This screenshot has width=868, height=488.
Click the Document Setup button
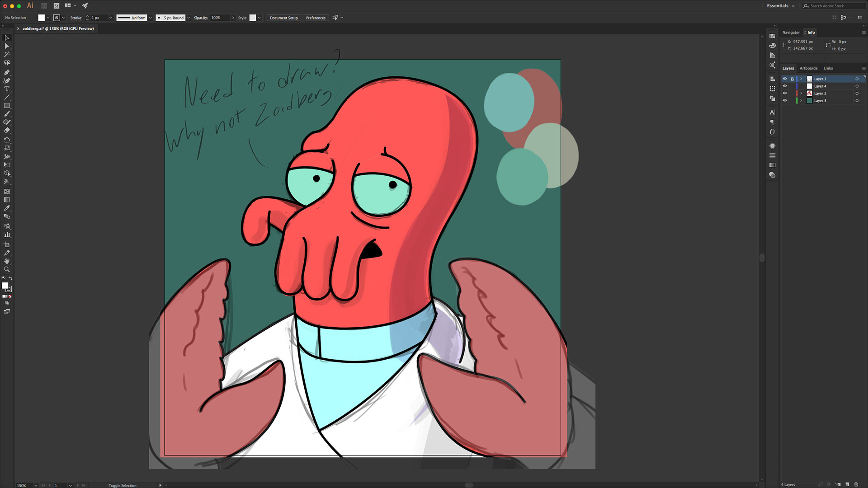tap(284, 18)
